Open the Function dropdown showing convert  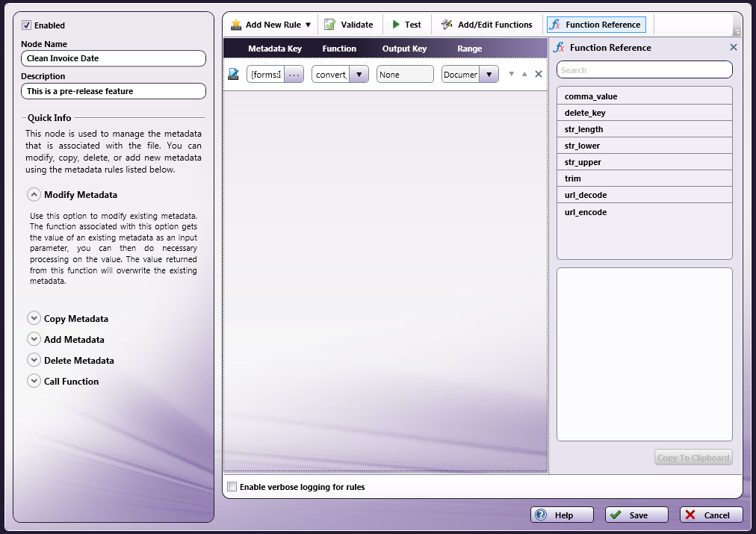click(359, 74)
